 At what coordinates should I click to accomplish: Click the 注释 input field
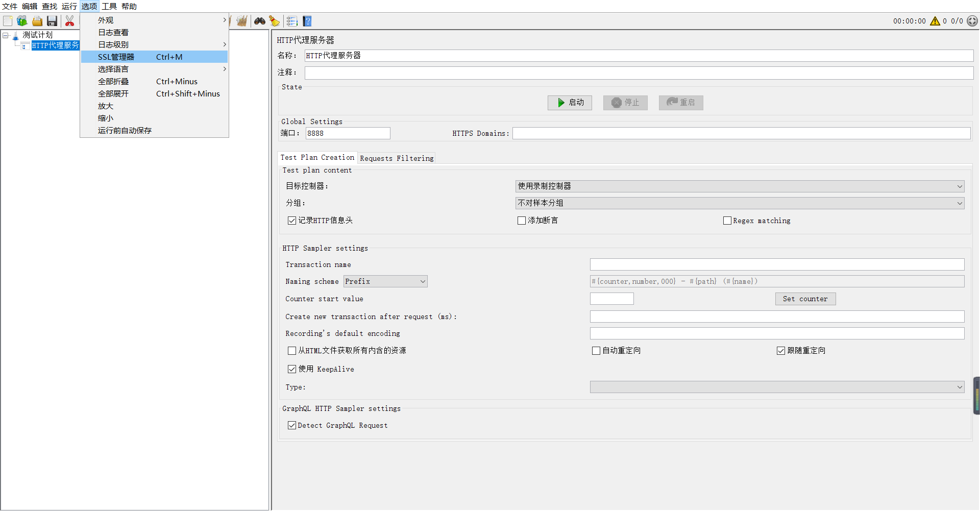tap(639, 73)
